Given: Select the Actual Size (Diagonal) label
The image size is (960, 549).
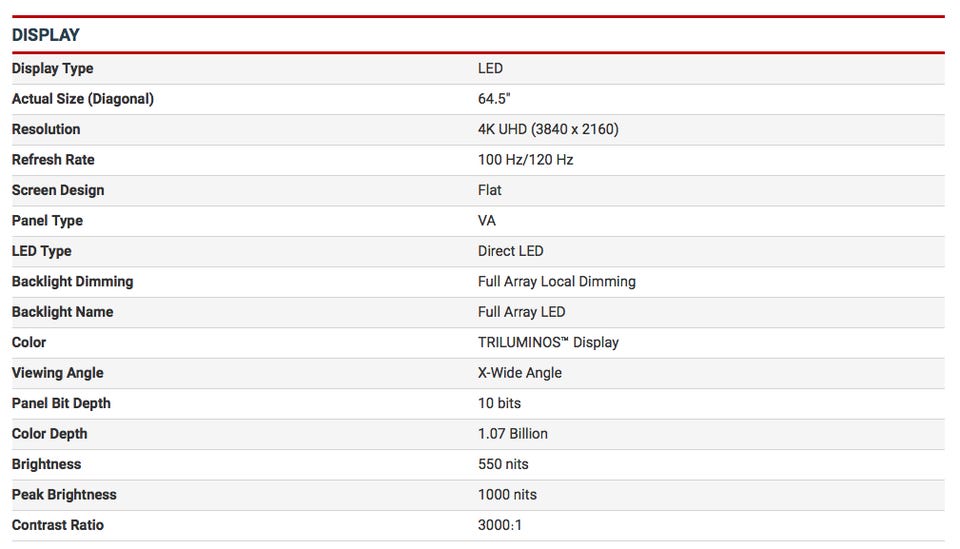Looking at the screenshot, I should coord(83,99).
